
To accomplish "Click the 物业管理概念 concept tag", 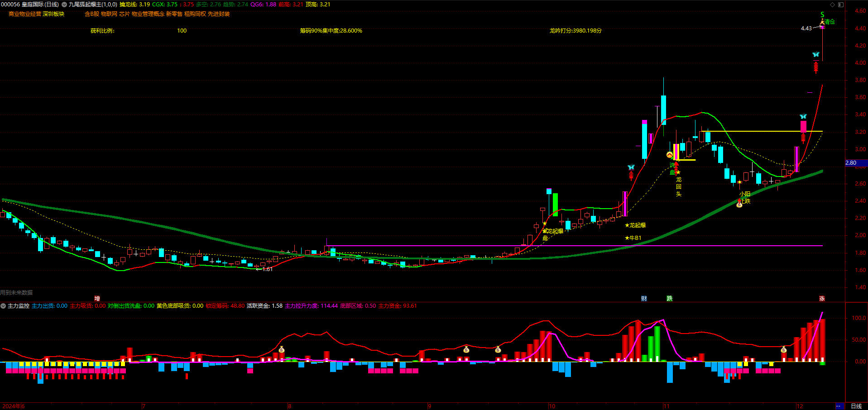I will click(x=148, y=14).
